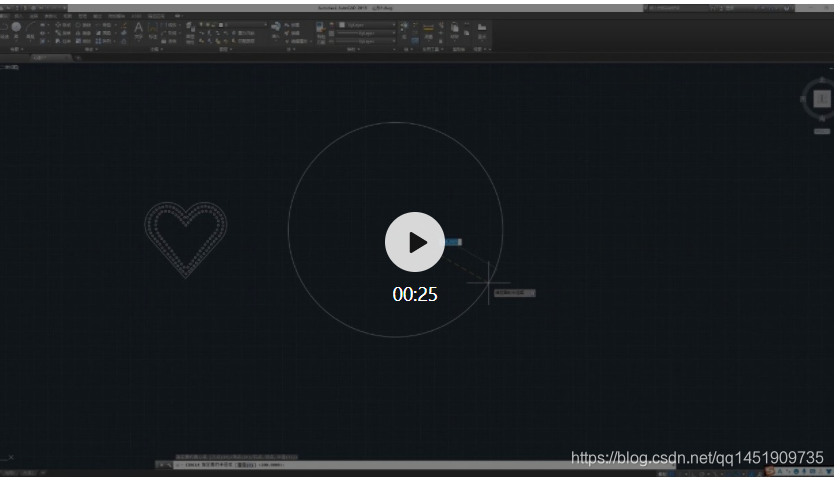The image size is (834, 477).
Task: Switch to the View ribbon tab
Action: tap(68, 16)
